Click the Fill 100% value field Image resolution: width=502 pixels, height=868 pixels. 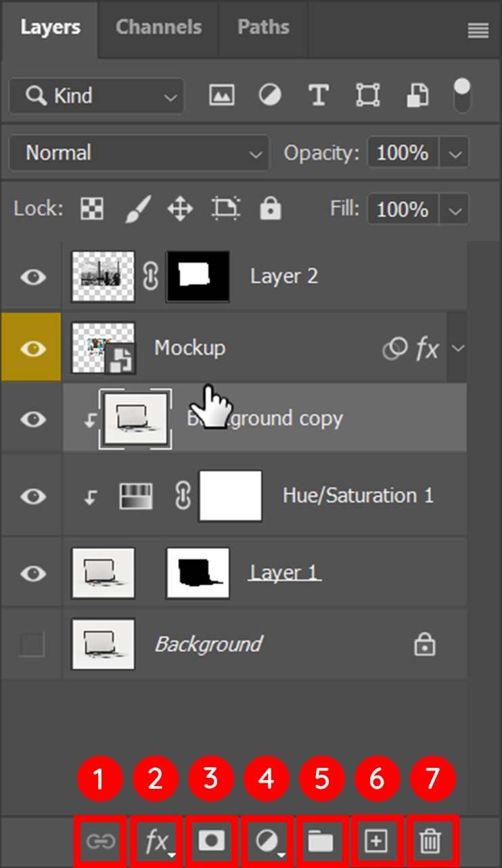coord(403,209)
